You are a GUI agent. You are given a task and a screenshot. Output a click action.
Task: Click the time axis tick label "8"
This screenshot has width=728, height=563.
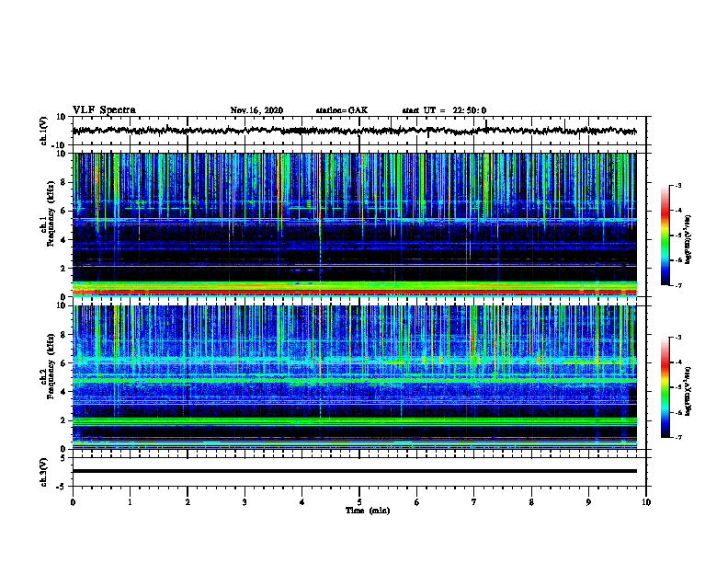click(x=531, y=502)
